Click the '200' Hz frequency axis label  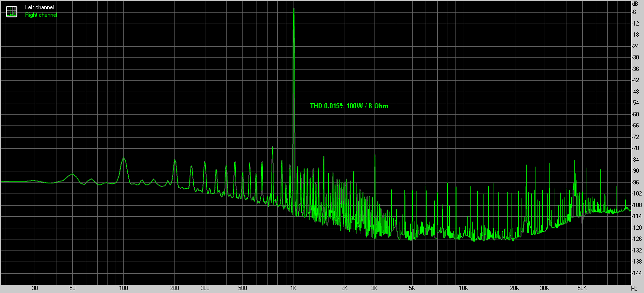(174, 288)
